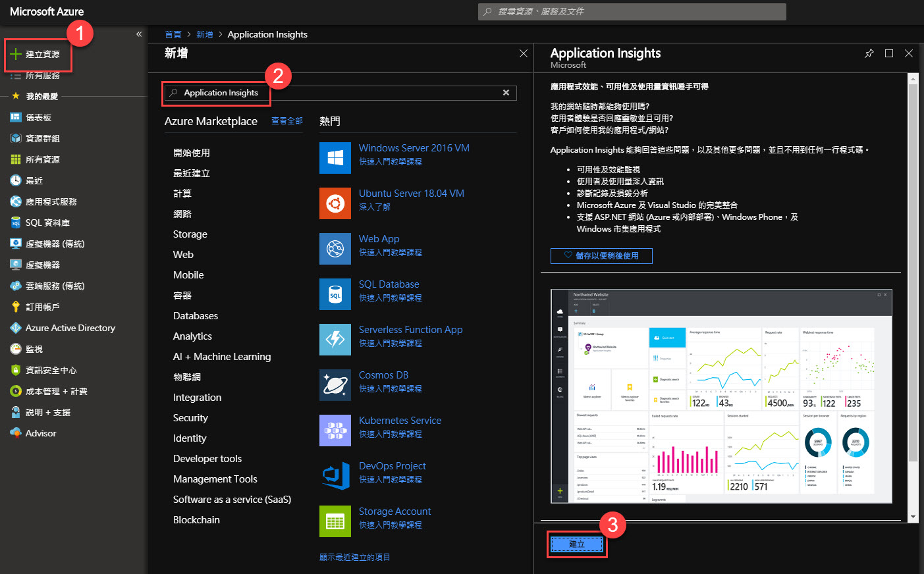Open 查看全部 marketplace link

point(287,121)
